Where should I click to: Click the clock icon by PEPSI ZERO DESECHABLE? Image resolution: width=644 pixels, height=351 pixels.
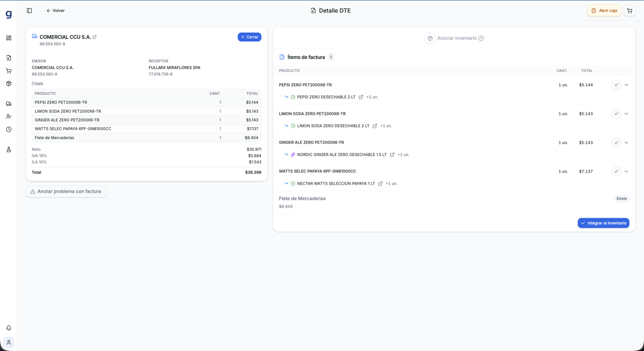tap(293, 97)
